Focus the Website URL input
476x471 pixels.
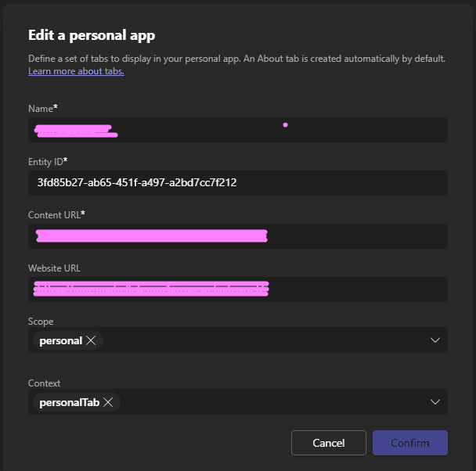[x=238, y=289]
